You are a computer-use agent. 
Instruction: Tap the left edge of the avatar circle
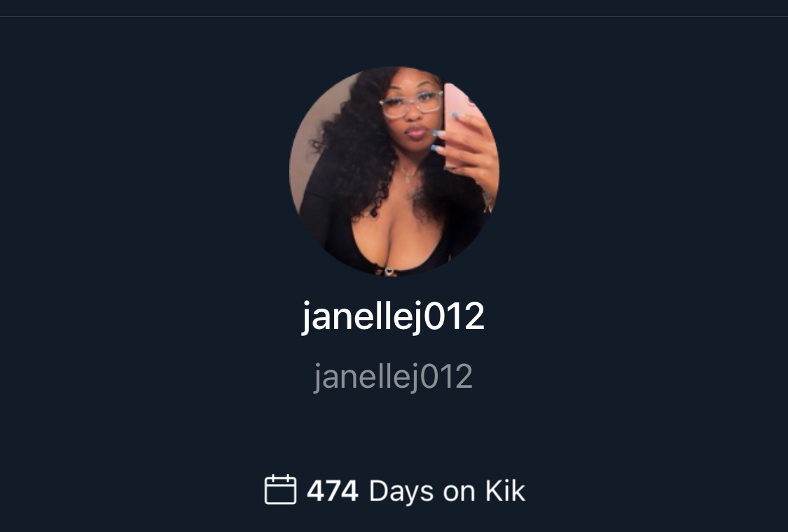point(291,171)
